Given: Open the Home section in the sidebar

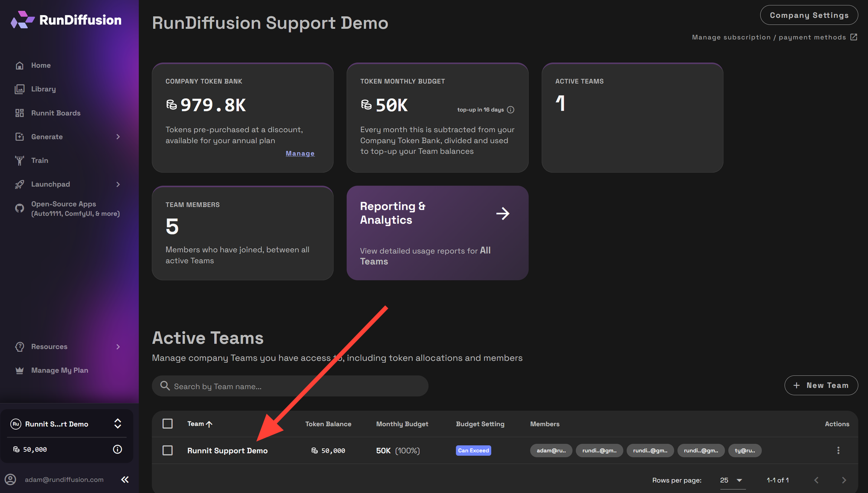Looking at the screenshot, I should pyautogui.click(x=41, y=65).
